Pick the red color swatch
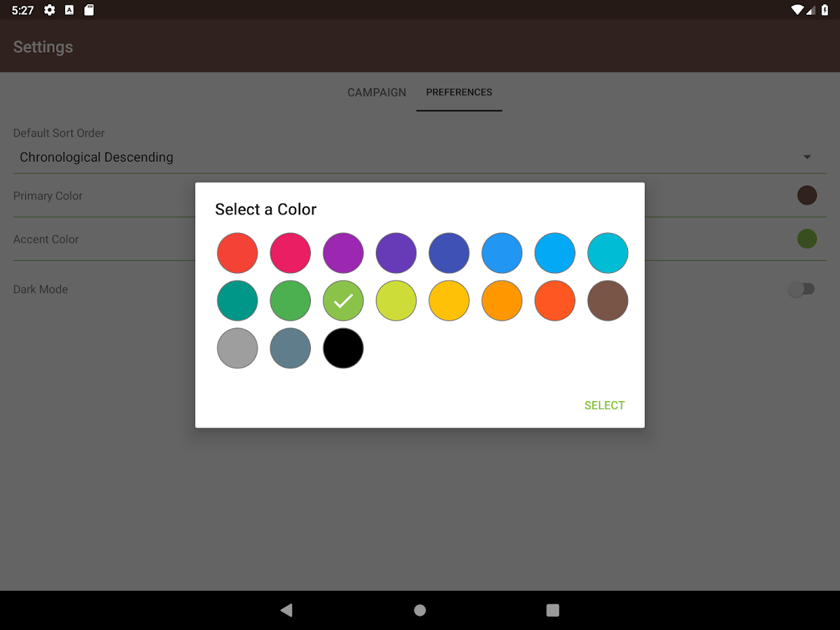The width and height of the screenshot is (840, 630). click(x=237, y=253)
